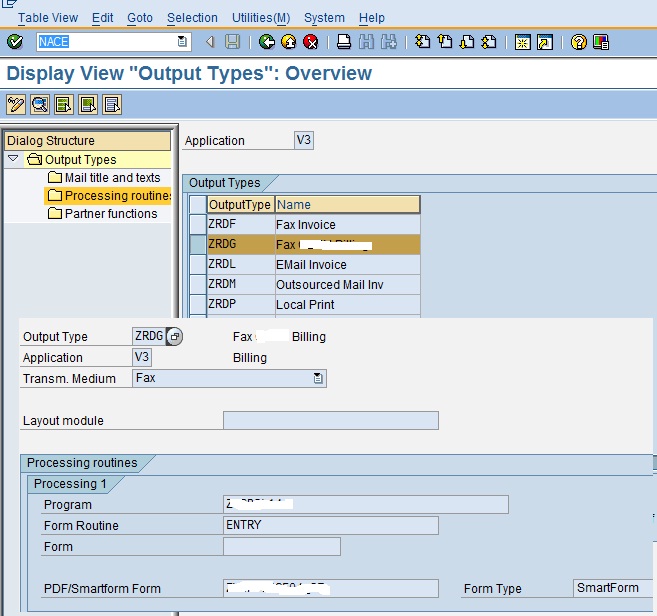Open search help beside Output Type ZRDG

click(174, 336)
